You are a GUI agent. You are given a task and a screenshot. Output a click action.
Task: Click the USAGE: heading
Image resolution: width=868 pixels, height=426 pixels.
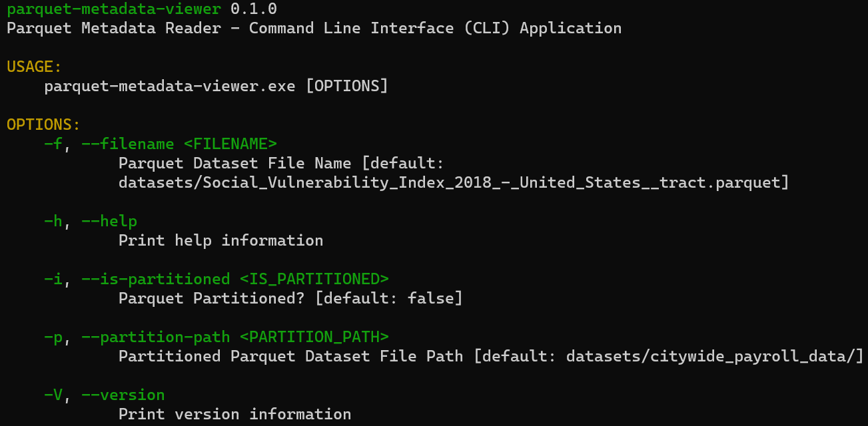pyautogui.click(x=34, y=67)
